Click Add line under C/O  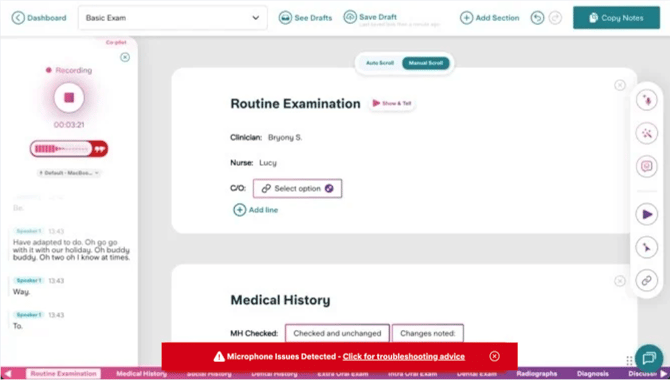tap(256, 210)
